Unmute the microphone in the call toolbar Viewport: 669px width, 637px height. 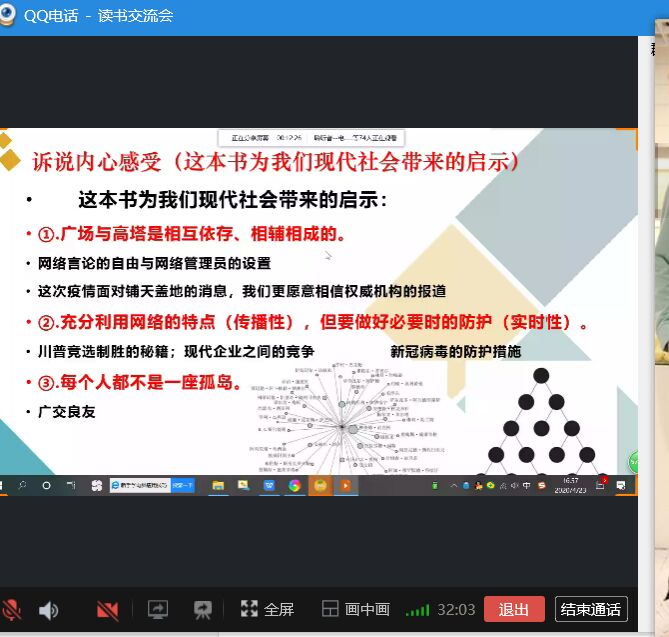tap(12, 609)
